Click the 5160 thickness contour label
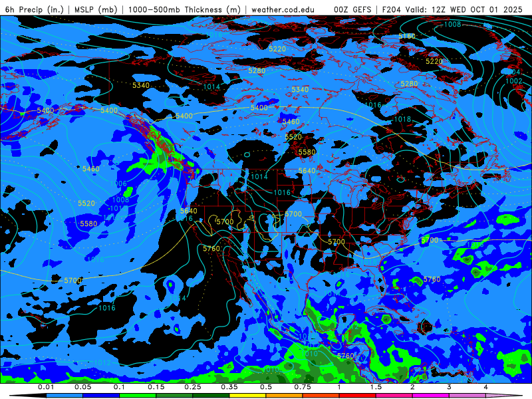 (407, 36)
